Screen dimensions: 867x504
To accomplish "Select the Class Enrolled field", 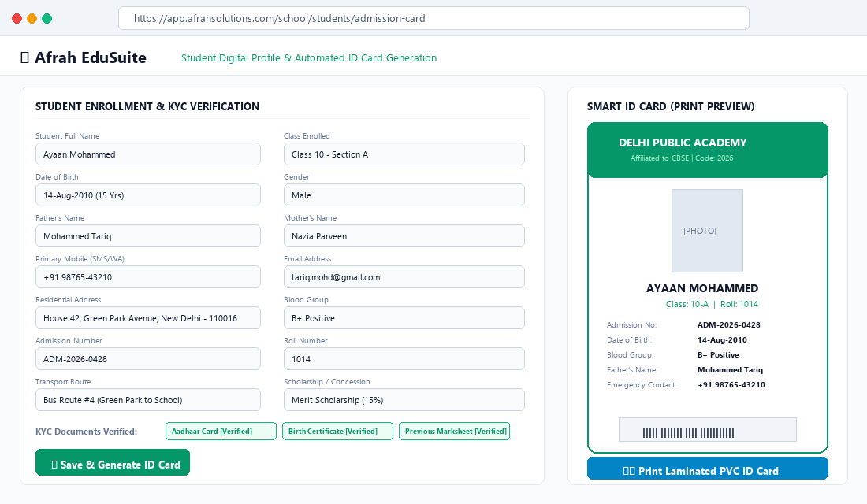I will tap(404, 154).
